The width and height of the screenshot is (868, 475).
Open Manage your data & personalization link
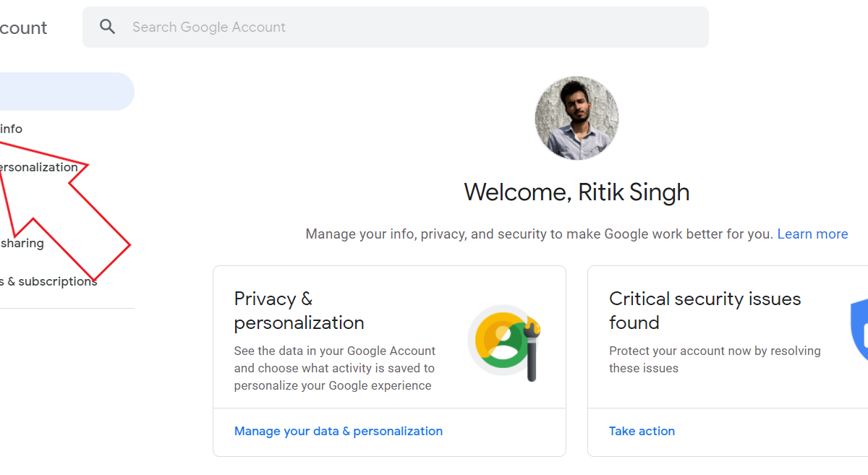[338, 431]
